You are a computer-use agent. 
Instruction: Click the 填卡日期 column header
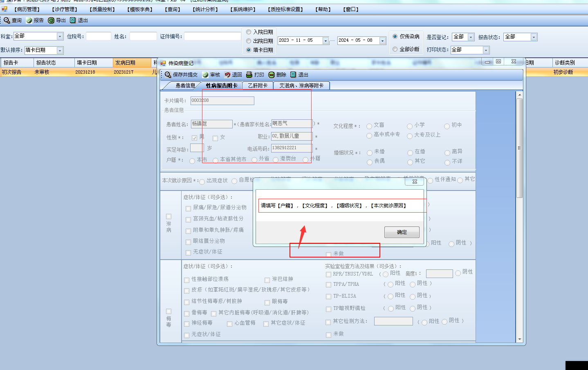tap(94, 63)
